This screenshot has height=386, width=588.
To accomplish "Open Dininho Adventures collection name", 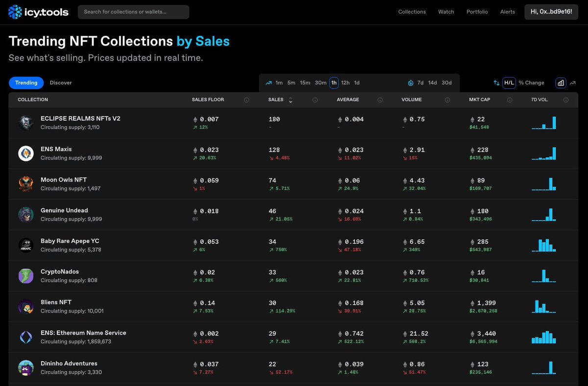I will tap(69, 364).
